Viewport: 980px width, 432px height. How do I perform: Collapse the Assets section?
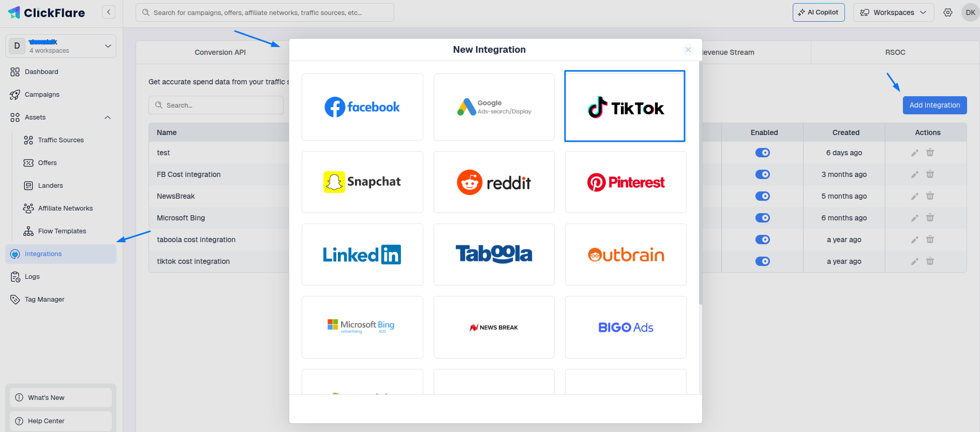(x=108, y=117)
